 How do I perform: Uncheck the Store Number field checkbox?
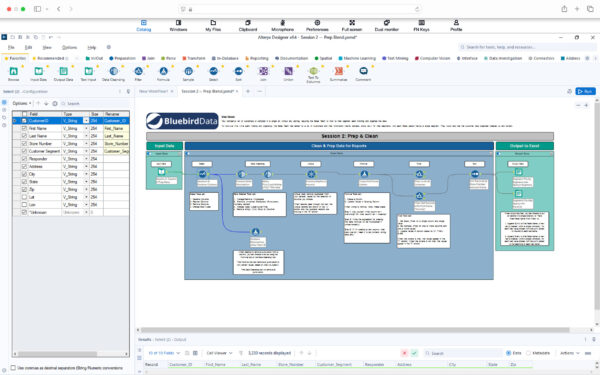point(24,143)
